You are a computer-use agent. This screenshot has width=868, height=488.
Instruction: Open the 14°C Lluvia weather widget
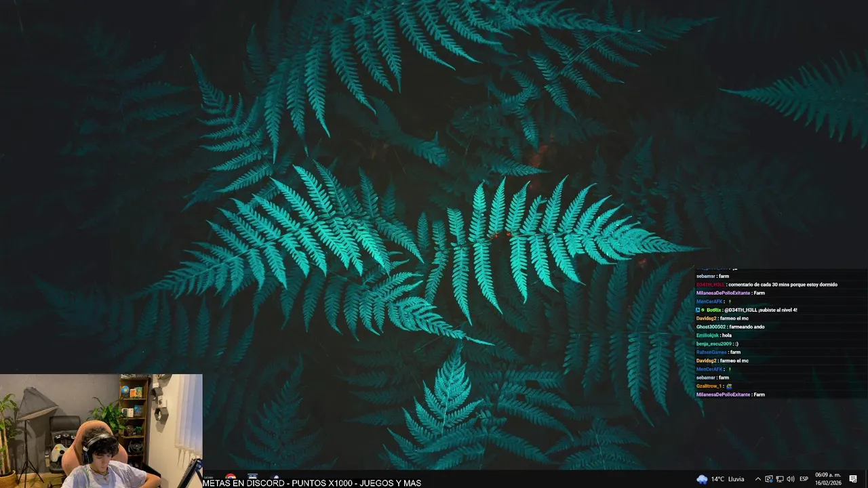tap(720, 479)
